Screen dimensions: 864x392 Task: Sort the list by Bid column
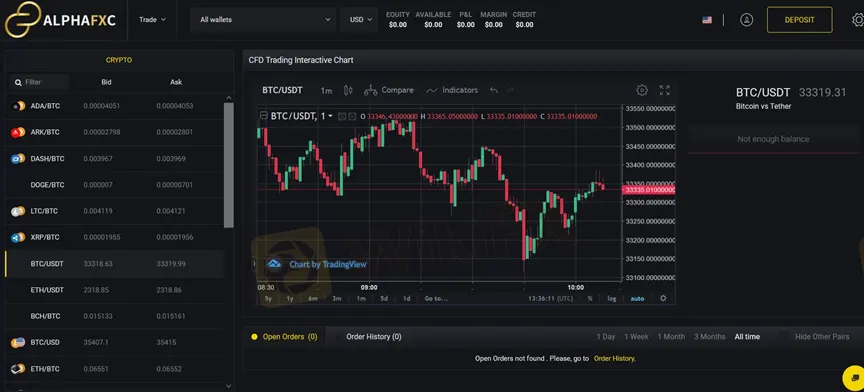(x=106, y=82)
